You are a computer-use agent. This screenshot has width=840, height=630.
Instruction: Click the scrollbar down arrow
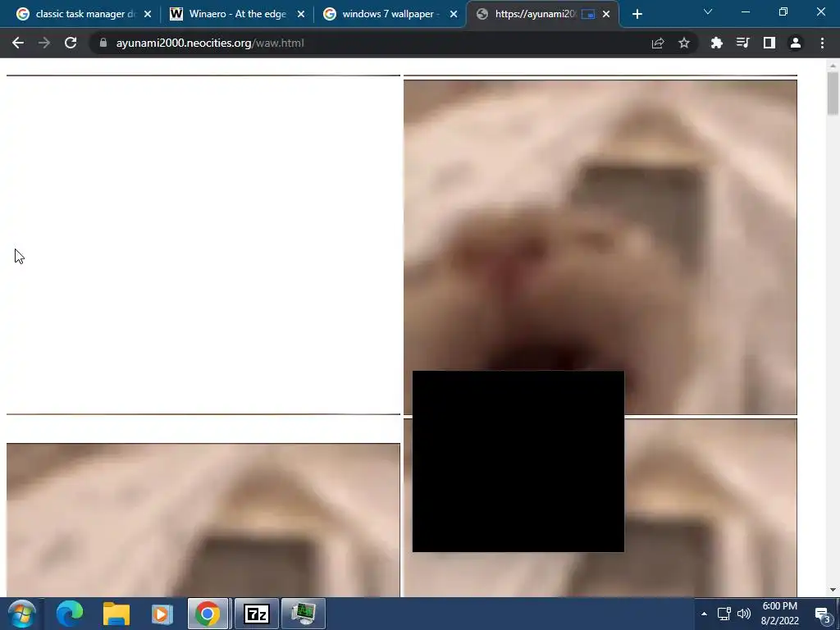point(833,590)
